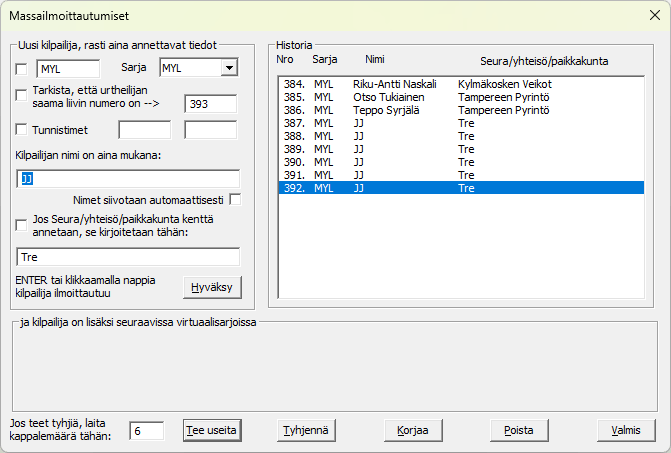Click the club field containing Tre
671x453 pixels.
pyautogui.click(x=129, y=257)
